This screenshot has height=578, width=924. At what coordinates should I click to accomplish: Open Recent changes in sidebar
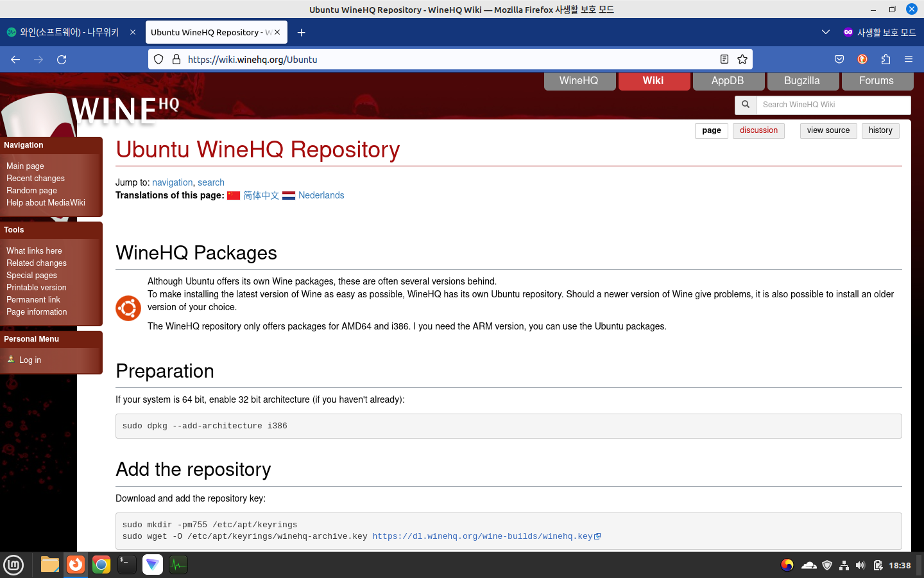pyautogui.click(x=35, y=178)
